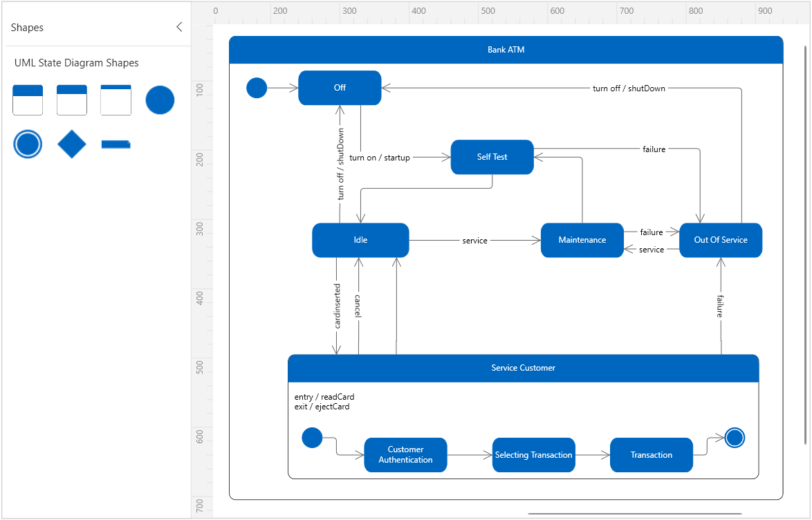
Task: Select the Off state node
Action: [340, 88]
